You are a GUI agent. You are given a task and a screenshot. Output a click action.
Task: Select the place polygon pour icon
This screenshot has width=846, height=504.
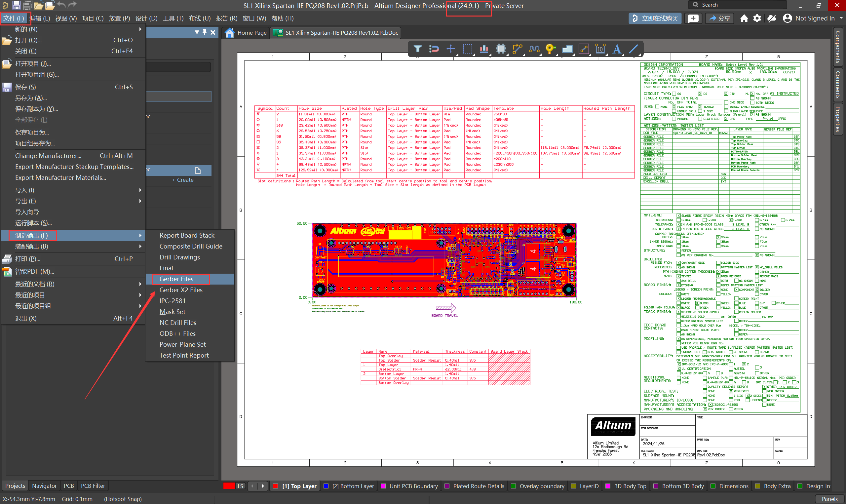[567, 49]
